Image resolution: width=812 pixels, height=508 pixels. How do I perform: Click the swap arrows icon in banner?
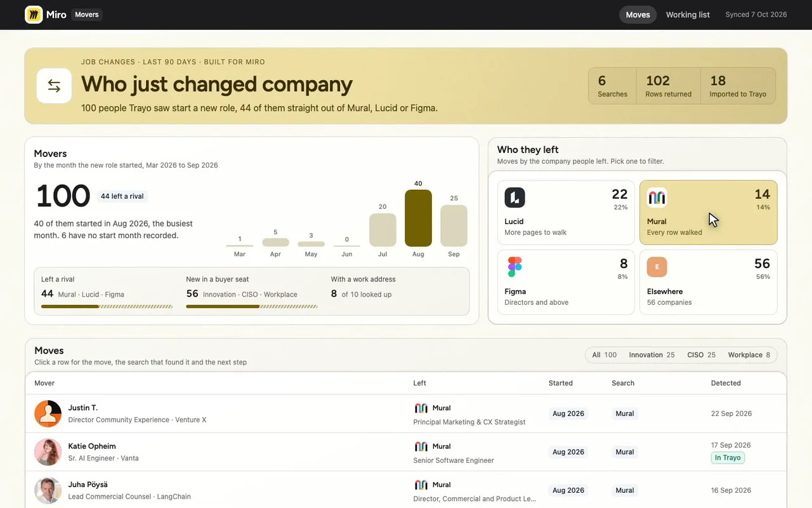pos(54,86)
